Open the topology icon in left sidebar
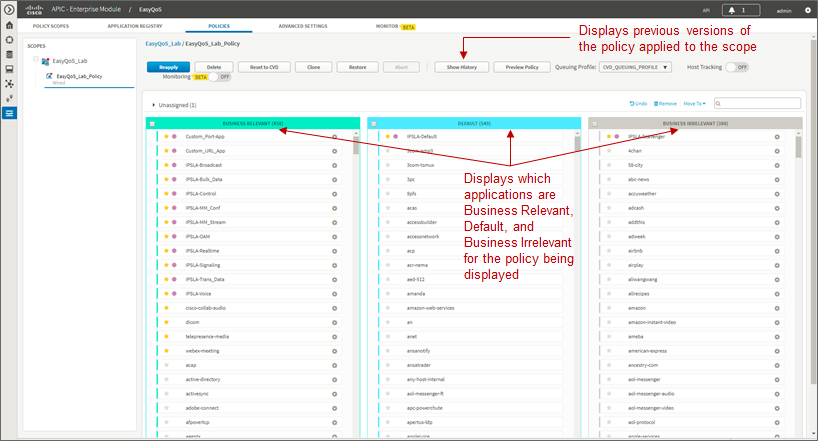The width and height of the screenshot is (819, 441). tap(9, 84)
